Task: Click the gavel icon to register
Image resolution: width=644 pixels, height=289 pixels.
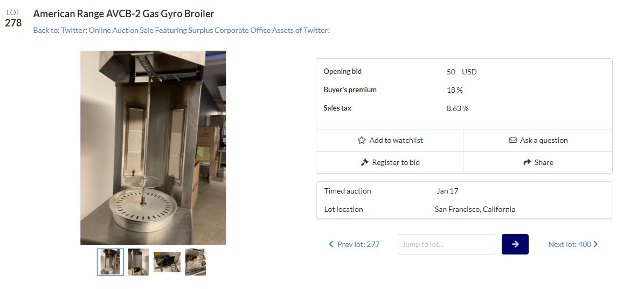Action: point(365,162)
